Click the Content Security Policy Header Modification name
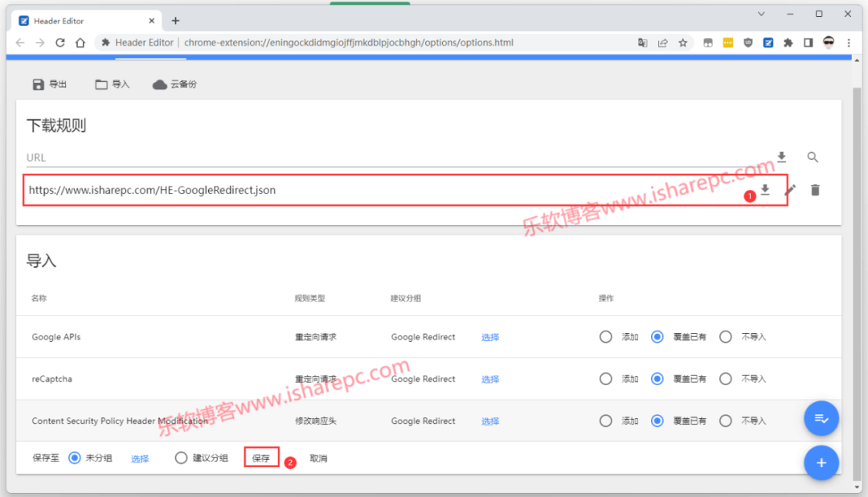Screen dimensions: 868x497 coord(120,421)
